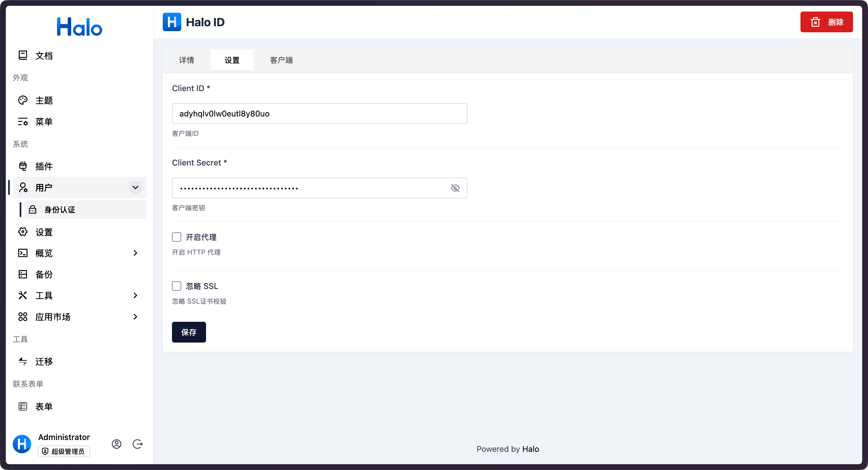
Task: Expand the 概览 submenu arrow
Action: (135, 253)
